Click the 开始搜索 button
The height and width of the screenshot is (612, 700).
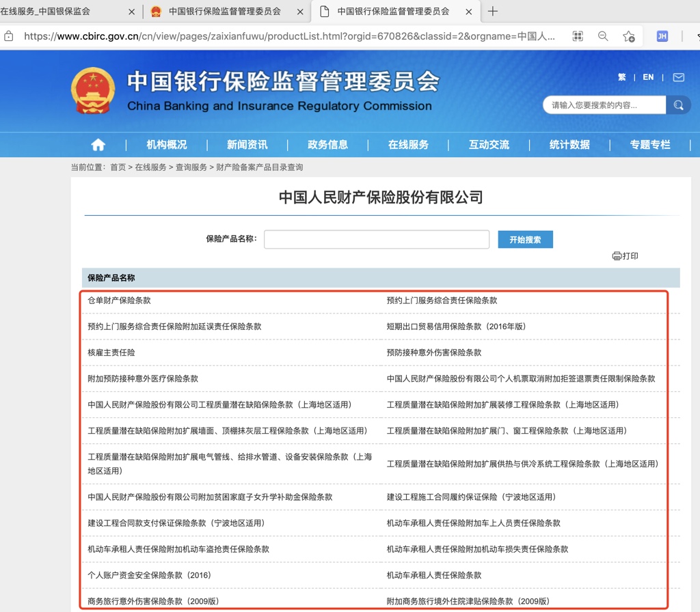(526, 240)
